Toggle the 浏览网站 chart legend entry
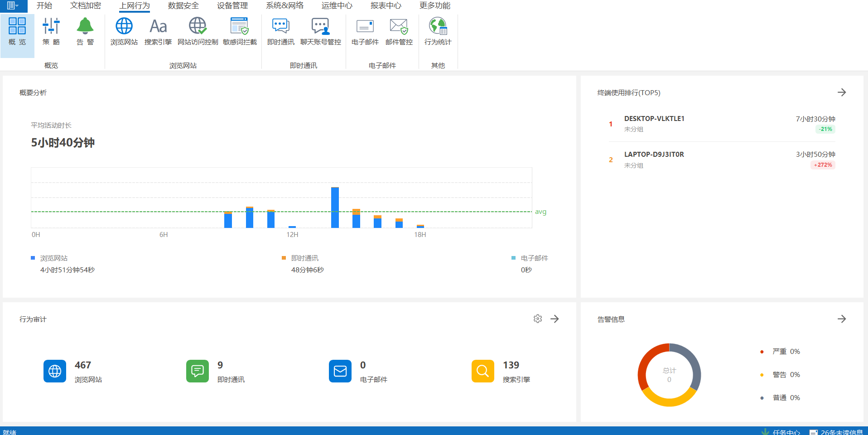 tap(49, 258)
